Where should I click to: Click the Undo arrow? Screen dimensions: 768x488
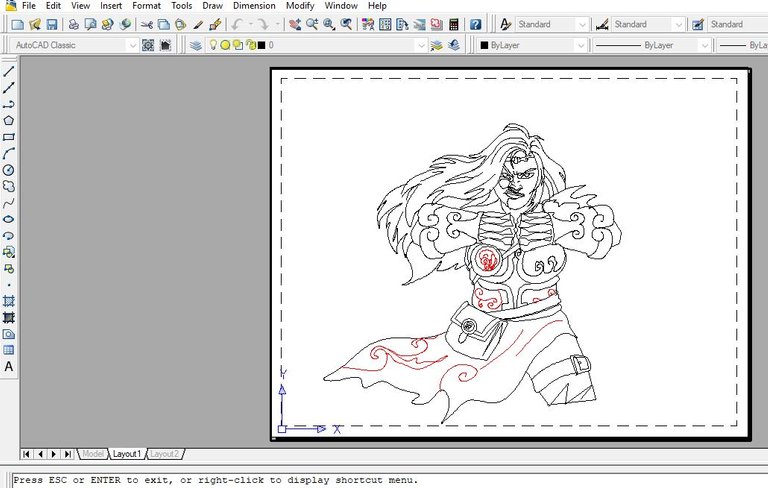(x=238, y=24)
